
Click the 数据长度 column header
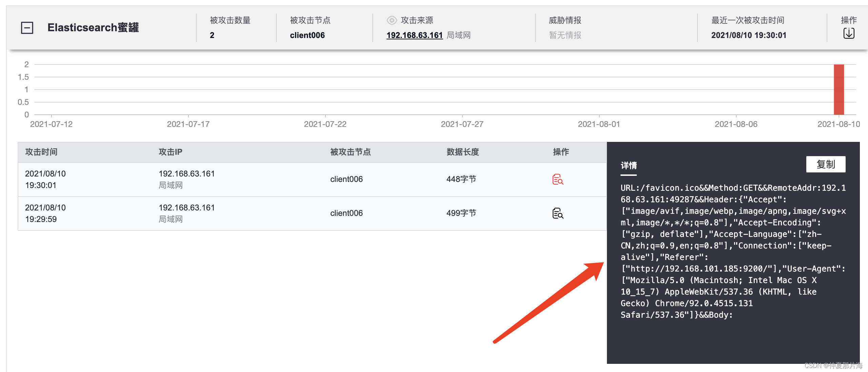(462, 152)
